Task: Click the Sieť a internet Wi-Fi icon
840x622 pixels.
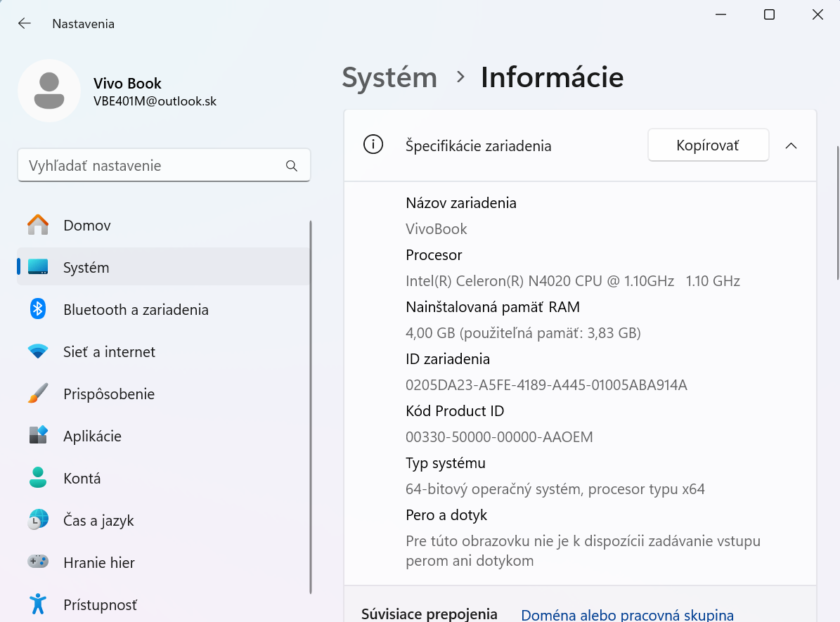Action: (x=37, y=351)
